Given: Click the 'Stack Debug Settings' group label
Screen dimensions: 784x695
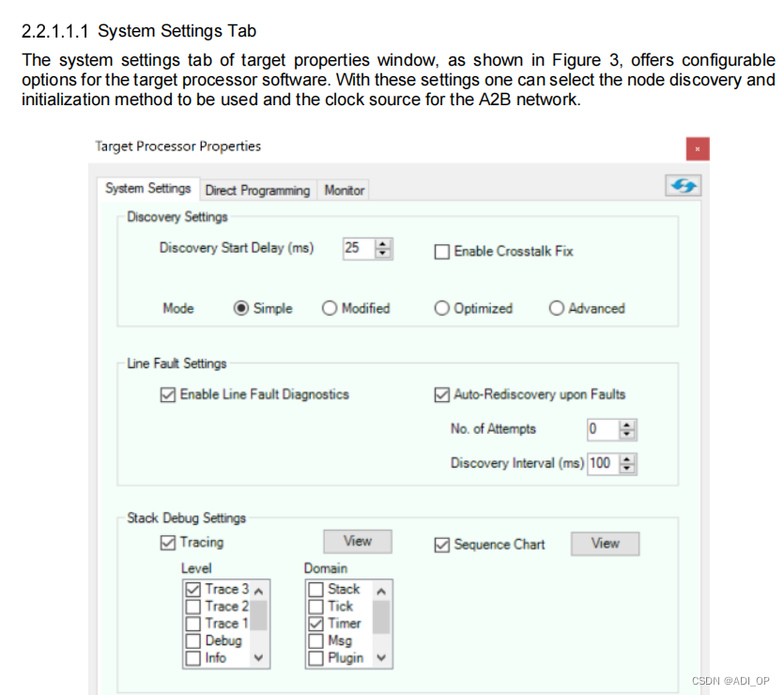Looking at the screenshot, I should 186,518.
